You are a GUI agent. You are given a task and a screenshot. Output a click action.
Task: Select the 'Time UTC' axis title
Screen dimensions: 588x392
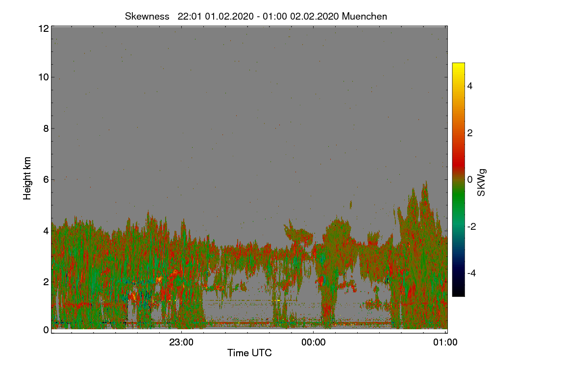pos(249,353)
